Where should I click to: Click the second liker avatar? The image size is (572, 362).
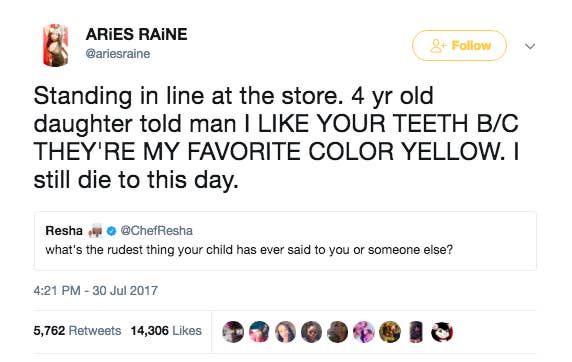pyautogui.click(x=259, y=332)
